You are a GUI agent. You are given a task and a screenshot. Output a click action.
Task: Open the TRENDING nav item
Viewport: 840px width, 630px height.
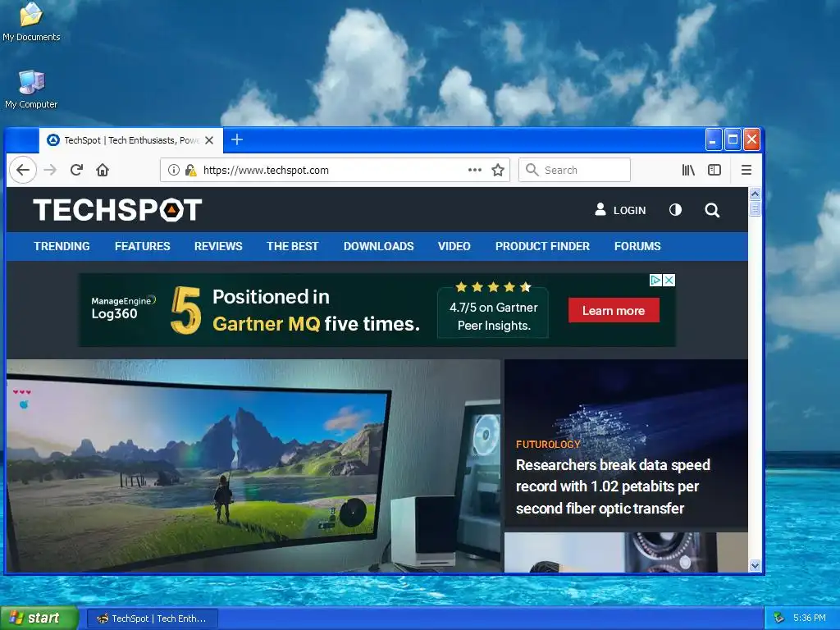coord(62,246)
